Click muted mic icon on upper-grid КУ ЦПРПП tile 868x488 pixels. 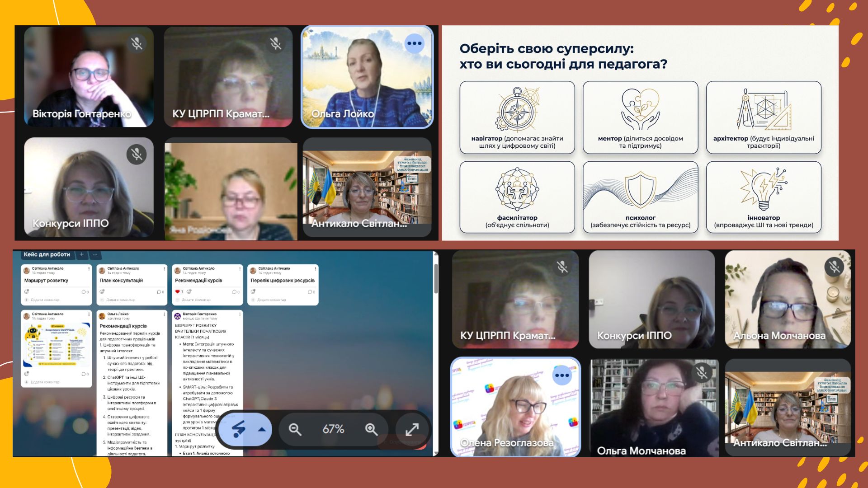(275, 43)
